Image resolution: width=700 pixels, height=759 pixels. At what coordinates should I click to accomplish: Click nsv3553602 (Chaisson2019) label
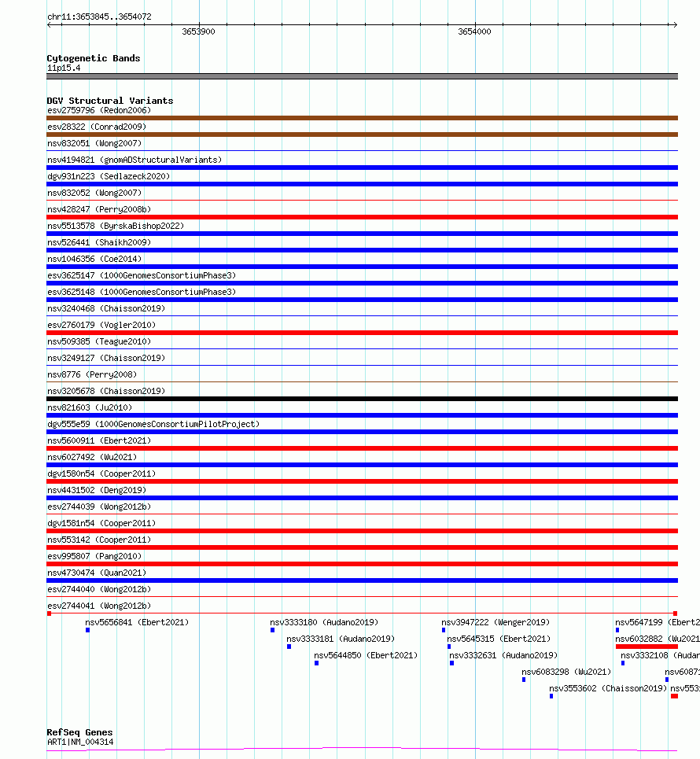pos(607,688)
